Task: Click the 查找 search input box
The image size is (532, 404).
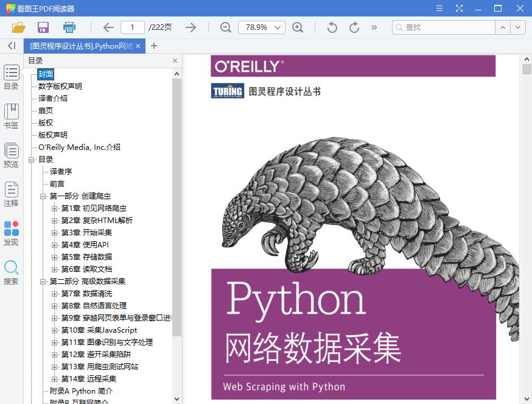Action: coord(444,27)
